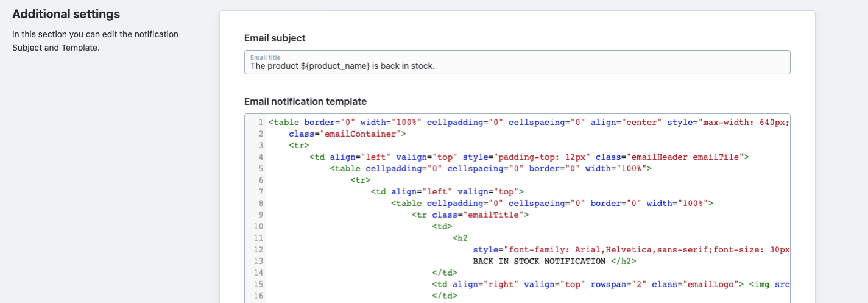Place cursor on the opening h2 tag
The width and height of the screenshot is (868, 303).
[460, 238]
